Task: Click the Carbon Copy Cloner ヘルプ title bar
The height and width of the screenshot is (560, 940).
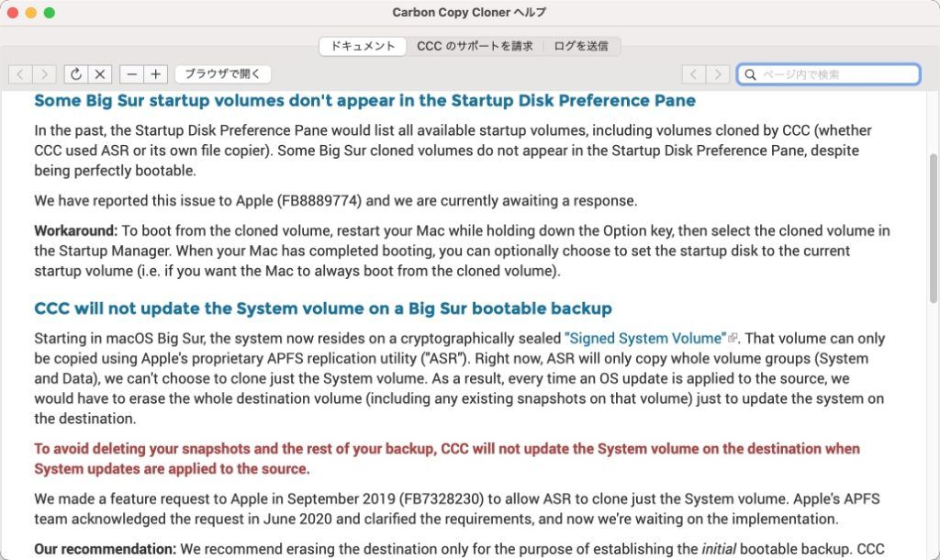Action: coord(469,13)
